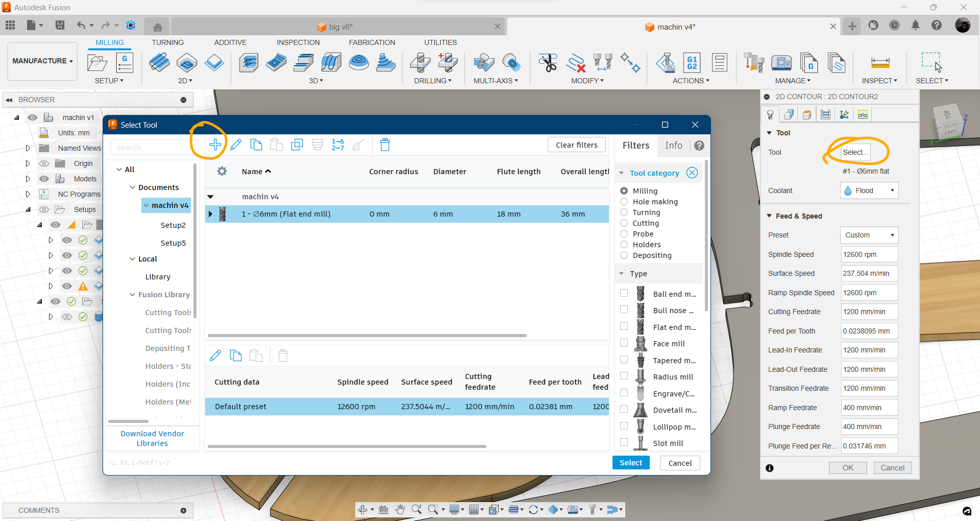Click the Download Vendor Libraries link
This screenshot has width=980, height=521.
point(152,438)
